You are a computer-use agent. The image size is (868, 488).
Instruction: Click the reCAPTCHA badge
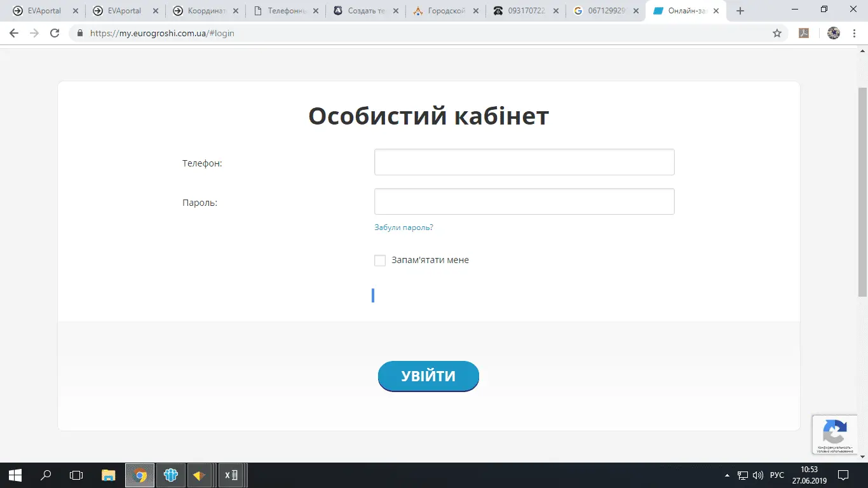[834, 434]
